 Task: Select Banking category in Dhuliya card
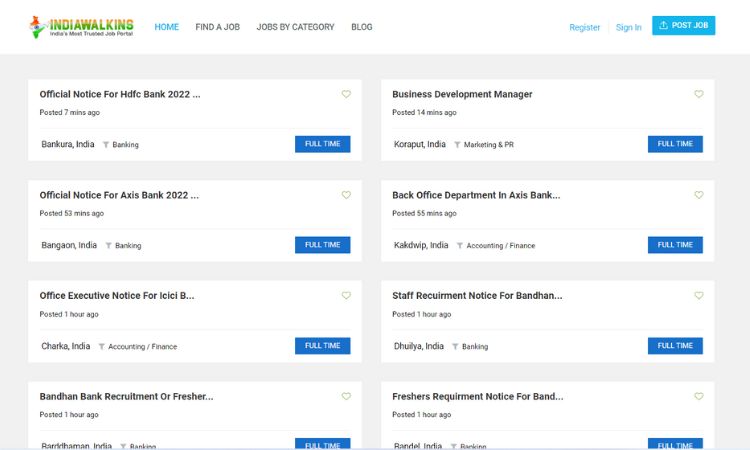(x=475, y=346)
